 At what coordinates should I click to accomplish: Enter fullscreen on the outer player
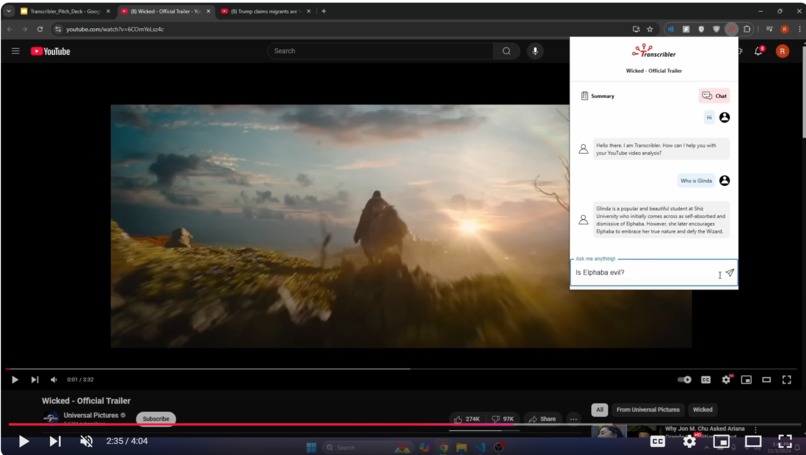click(x=785, y=441)
